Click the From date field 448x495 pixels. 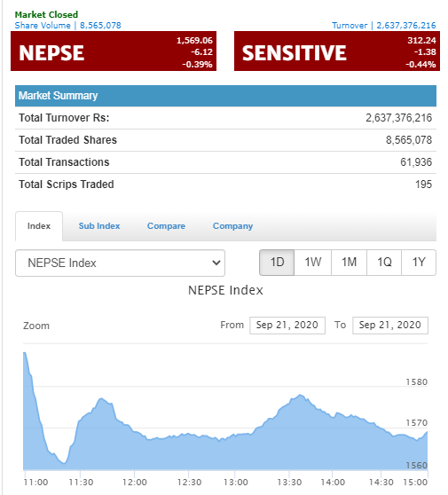(x=287, y=326)
